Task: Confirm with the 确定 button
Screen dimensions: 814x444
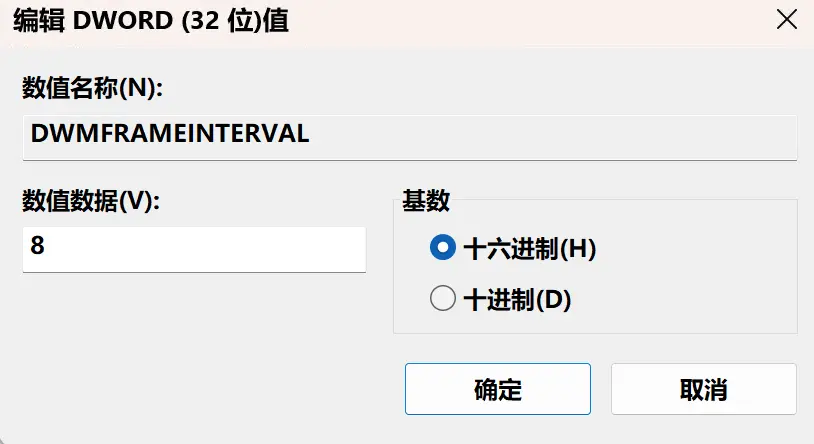Action: 498,389
